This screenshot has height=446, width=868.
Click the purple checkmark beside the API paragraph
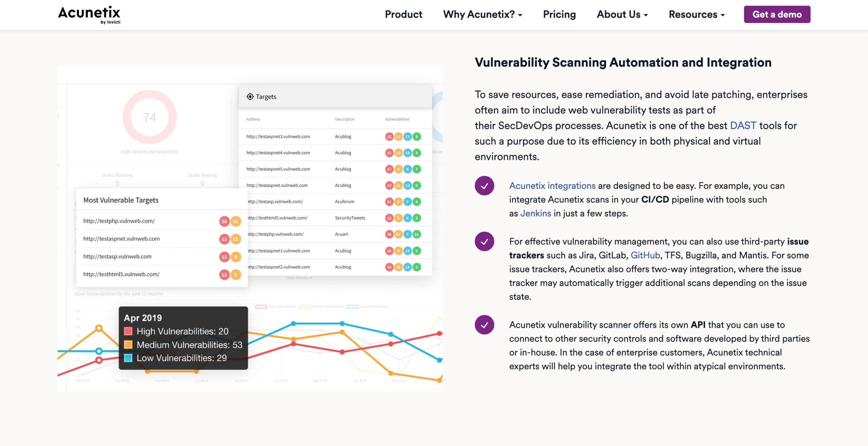pyautogui.click(x=484, y=325)
